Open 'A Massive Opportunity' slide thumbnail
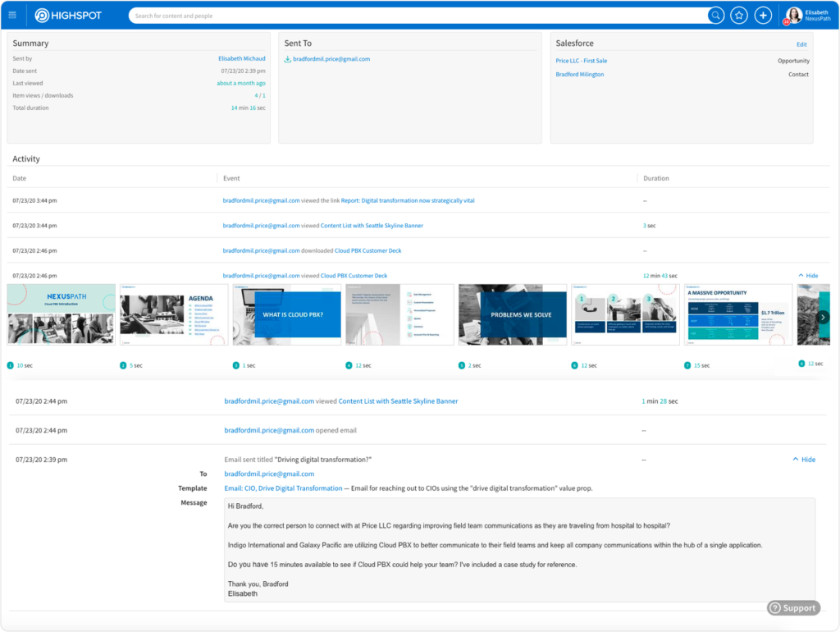Viewport: 840px width, 632px height. click(738, 314)
